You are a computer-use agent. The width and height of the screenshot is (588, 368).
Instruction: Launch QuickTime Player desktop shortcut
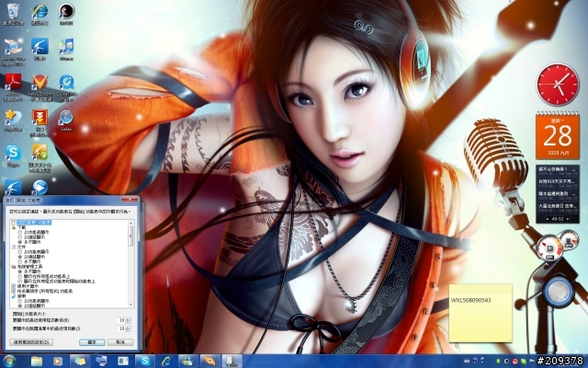[x=66, y=87]
